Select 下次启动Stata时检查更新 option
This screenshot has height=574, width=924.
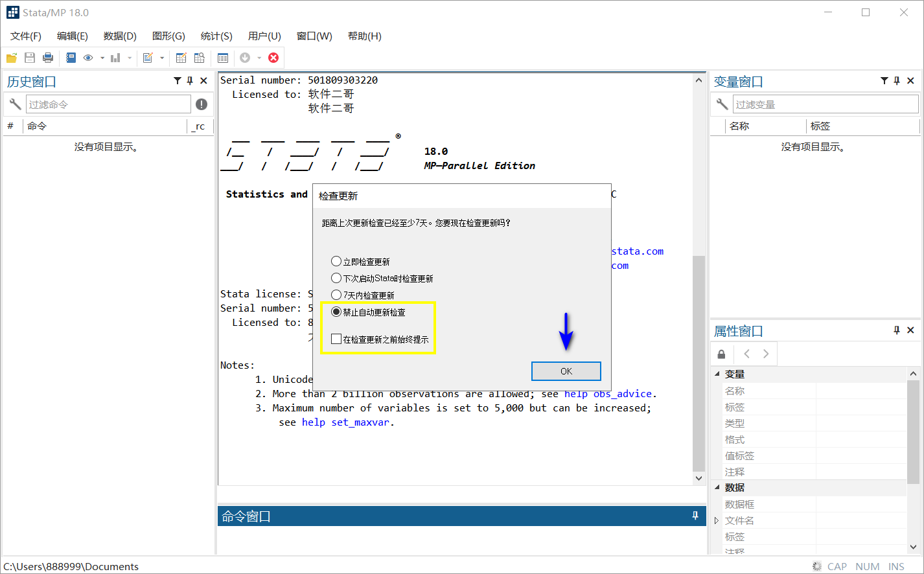pyautogui.click(x=382, y=279)
